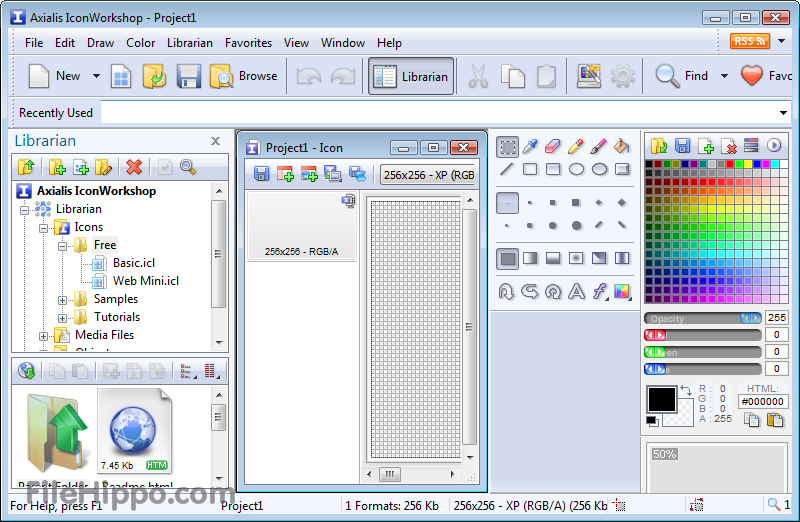This screenshot has width=800, height=522.
Task: Select the Brush tool
Action: pyautogui.click(x=598, y=147)
